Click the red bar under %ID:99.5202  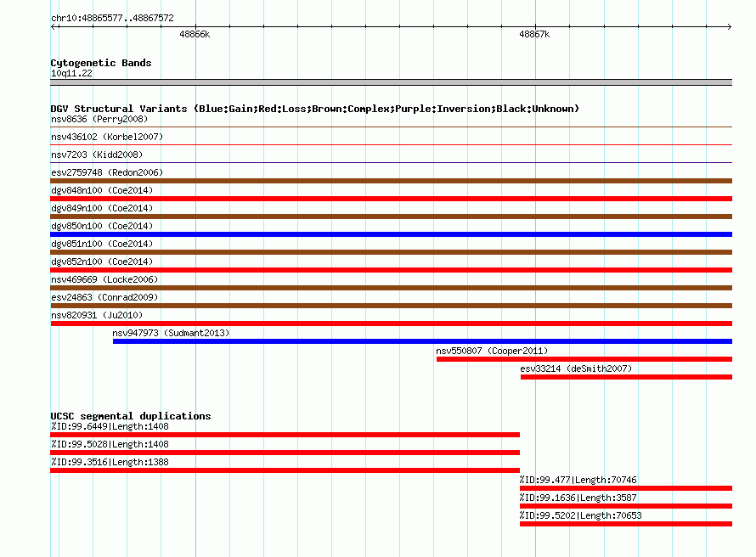[x=626, y=524]
